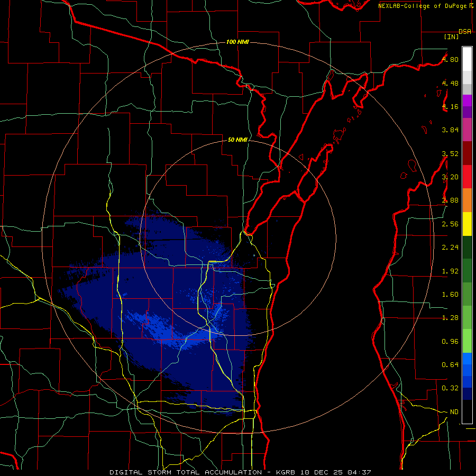The image size is (476, 476).
Task: Click the 2.56 legend value
Action: coord(450,224)
